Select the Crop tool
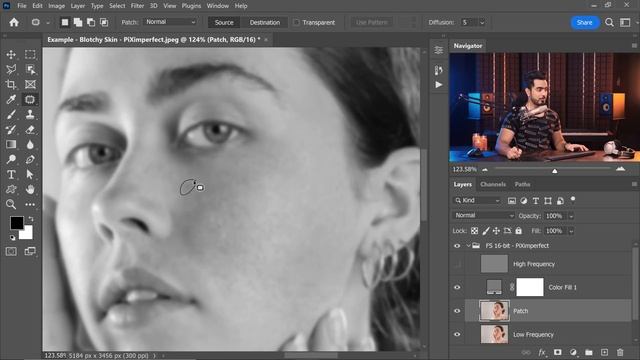640x360 pixels. 11,84
